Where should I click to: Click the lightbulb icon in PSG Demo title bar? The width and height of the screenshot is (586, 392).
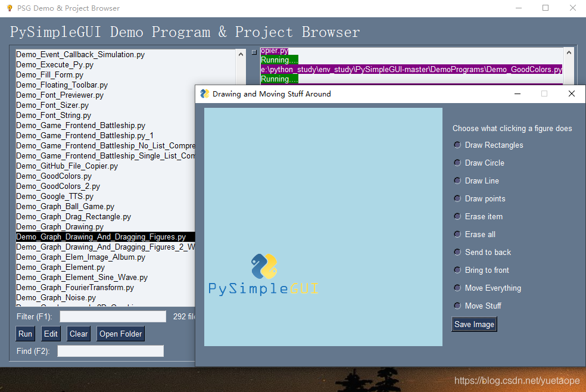[x=10, y=8]
